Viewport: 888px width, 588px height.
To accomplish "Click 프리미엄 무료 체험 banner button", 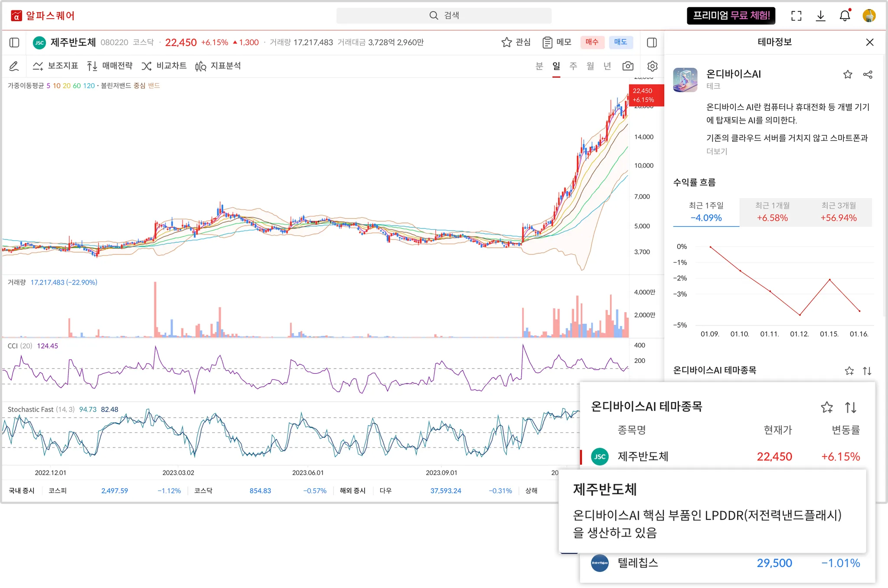I will pyautogui.click(x=731, y=16).
